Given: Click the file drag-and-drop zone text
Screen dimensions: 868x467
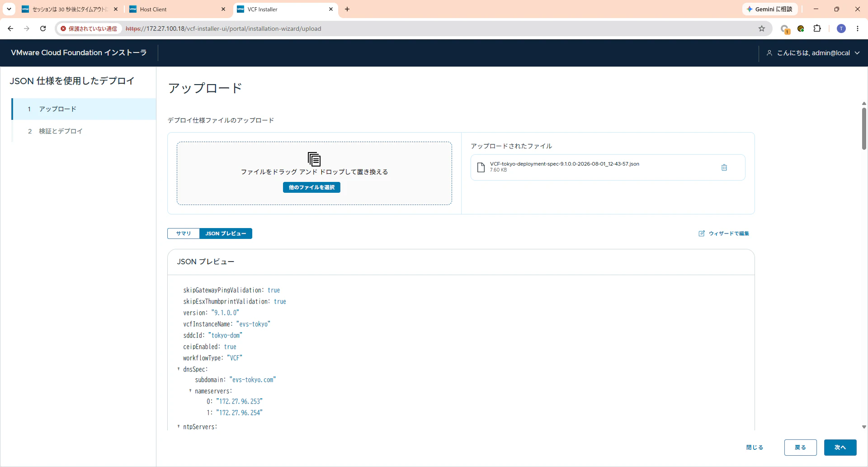Looking at the screenshot, I should tap(314, 172).
